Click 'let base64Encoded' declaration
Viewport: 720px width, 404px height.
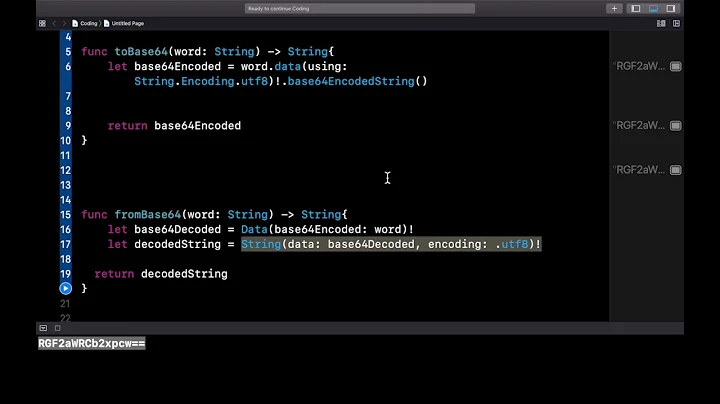(x=164, y=67)
